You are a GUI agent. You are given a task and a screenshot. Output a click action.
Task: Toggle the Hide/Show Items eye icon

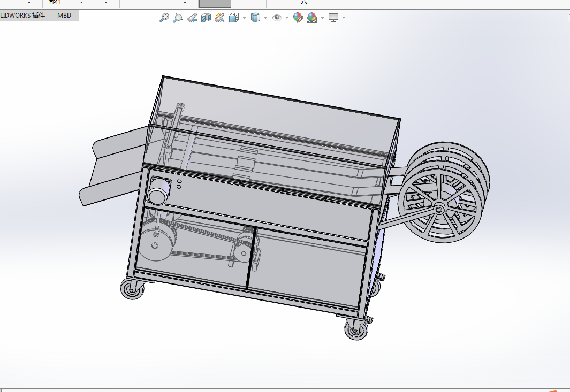(277, 18)
